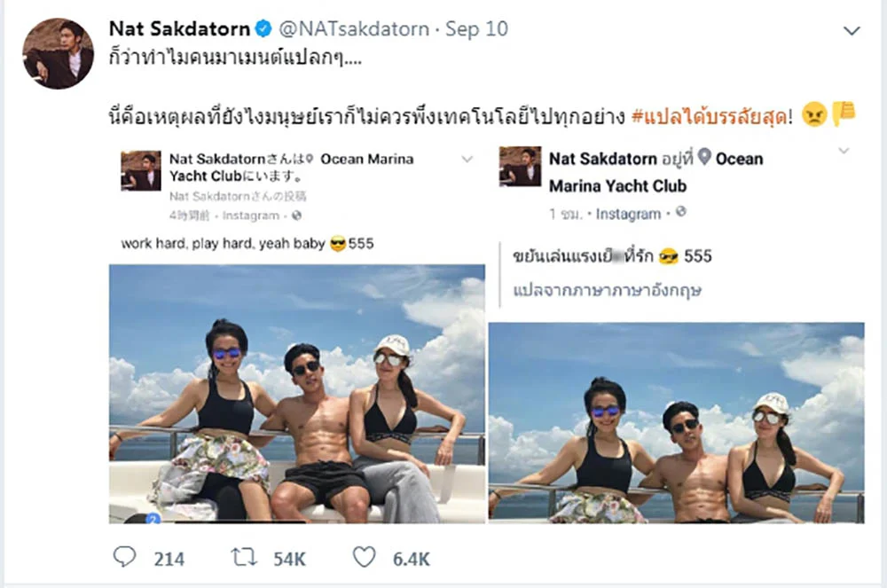
Task: Click the retweet arrows icon
Action: [244, 558]
